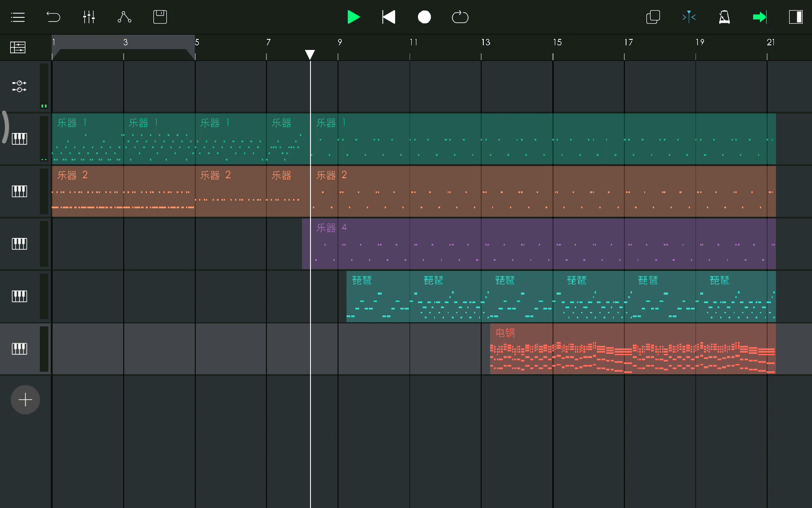This screenshot has height=508, width=812.
Task: Select the first 琵琶 clip near bar 9
Action: 378,296
